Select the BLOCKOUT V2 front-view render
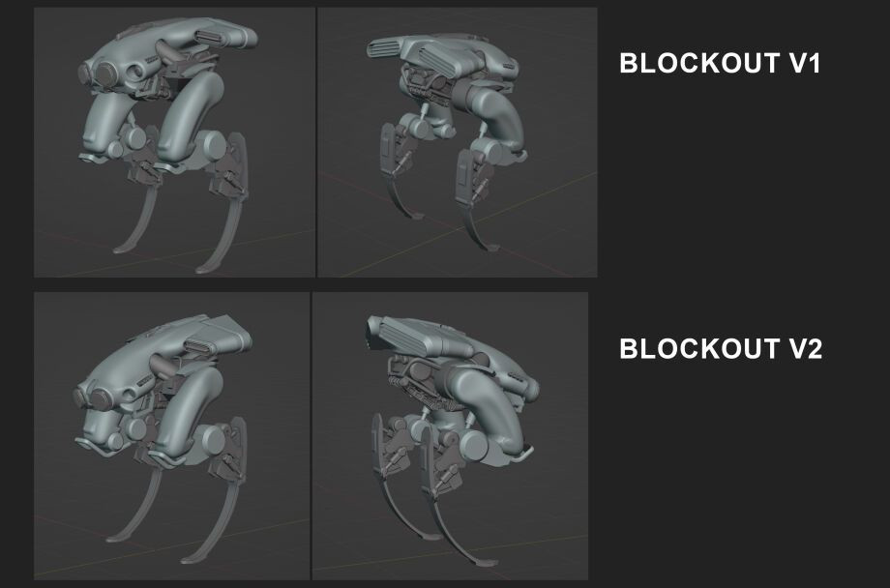Viewport: 890px width, 588px height. click(172, 436)
